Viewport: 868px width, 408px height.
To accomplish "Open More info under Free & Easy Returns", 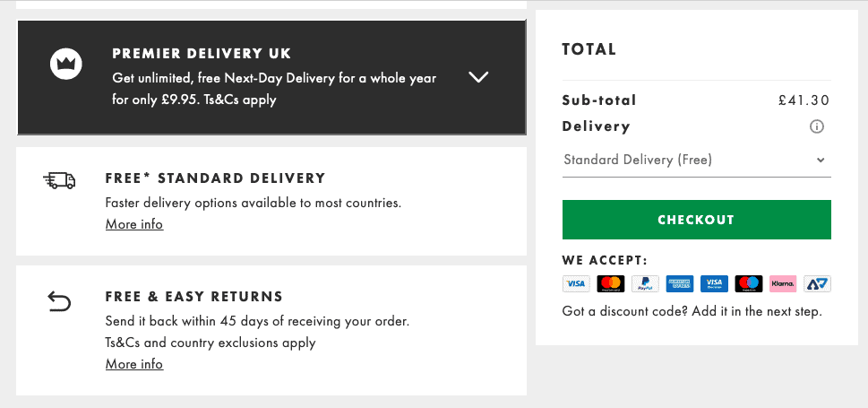I will [x=134, y=364].
